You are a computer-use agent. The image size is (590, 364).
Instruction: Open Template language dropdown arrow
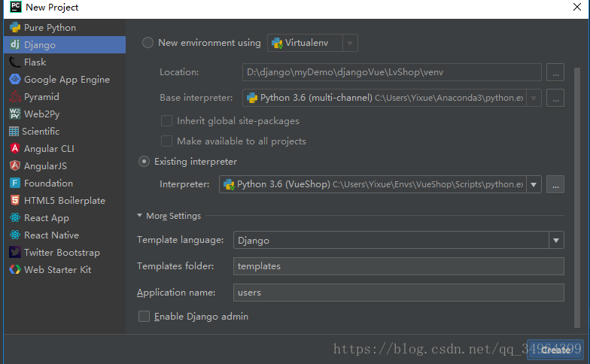556,240
